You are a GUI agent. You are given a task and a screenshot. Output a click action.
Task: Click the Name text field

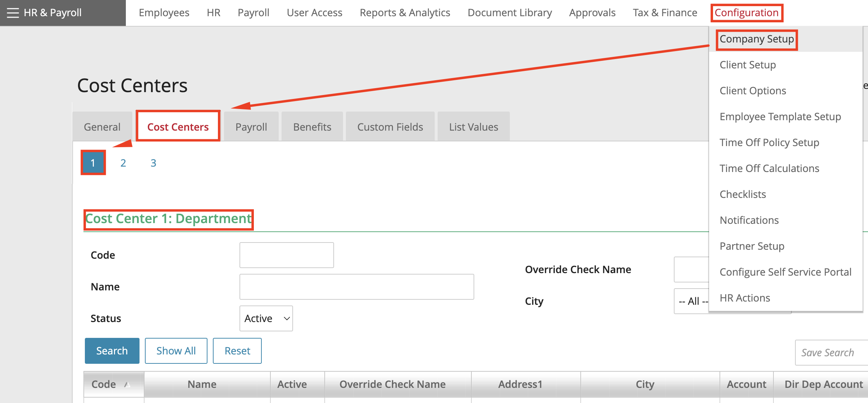pos(356,287)
